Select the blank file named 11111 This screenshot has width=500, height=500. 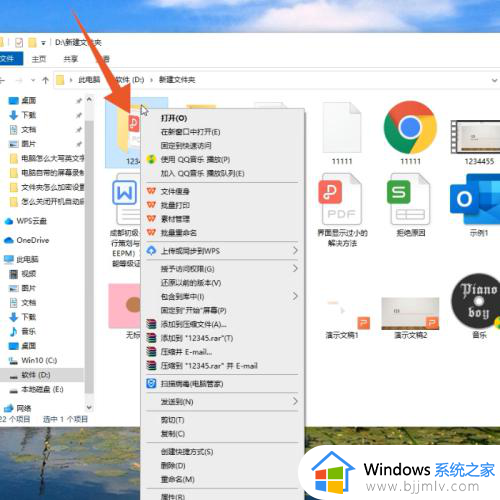coord(342,133)
